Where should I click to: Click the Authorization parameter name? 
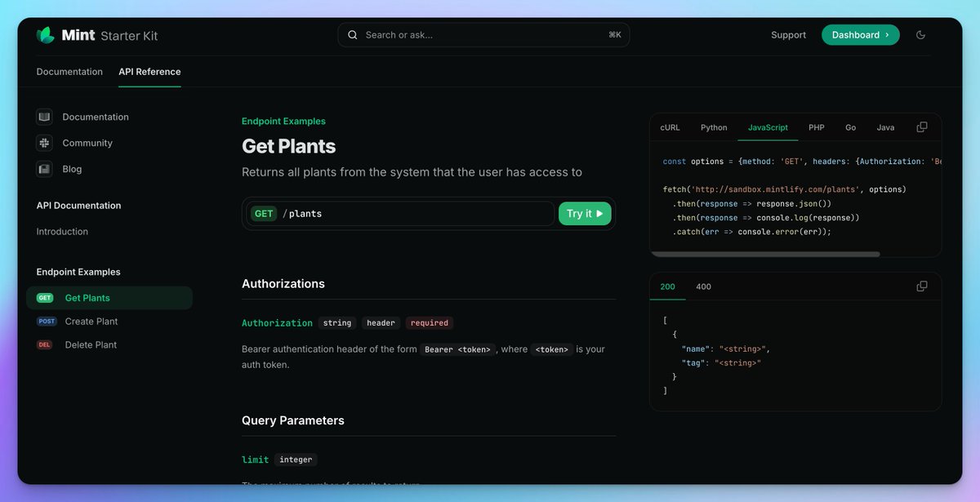[x=277, y=323]
